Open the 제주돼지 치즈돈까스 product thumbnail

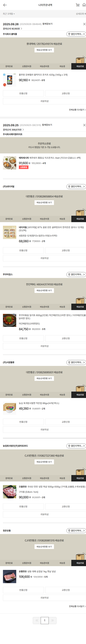10,163
